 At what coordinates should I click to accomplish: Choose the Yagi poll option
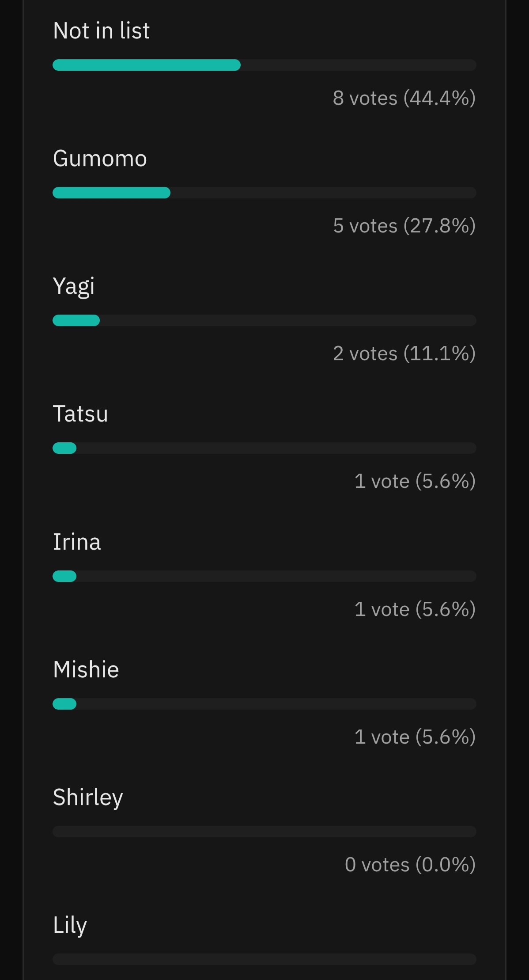(x=74, y=287)
